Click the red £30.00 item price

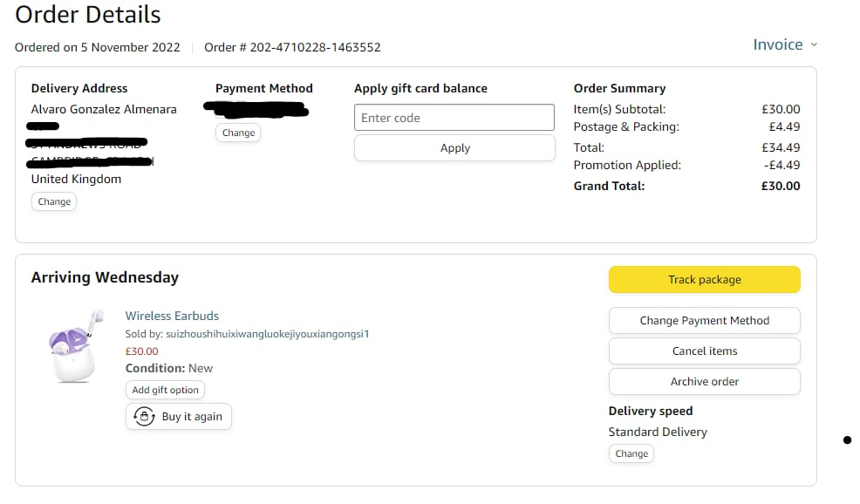142,351
